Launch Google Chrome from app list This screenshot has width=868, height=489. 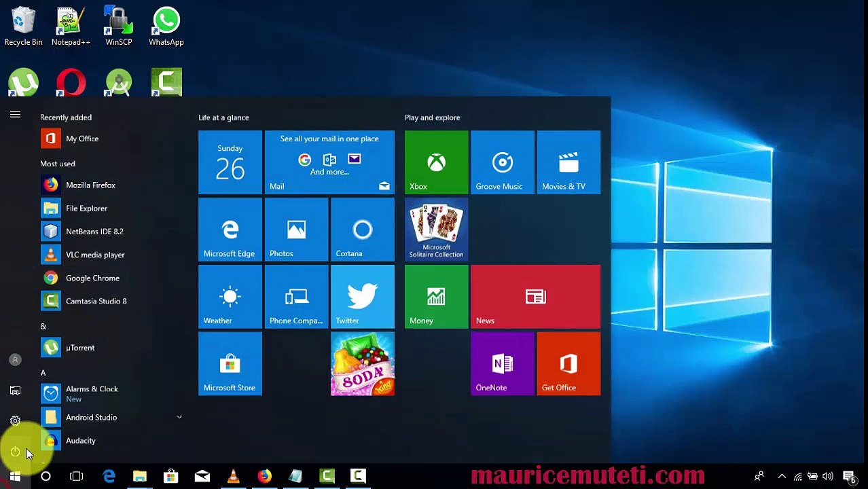click(109, 278)
